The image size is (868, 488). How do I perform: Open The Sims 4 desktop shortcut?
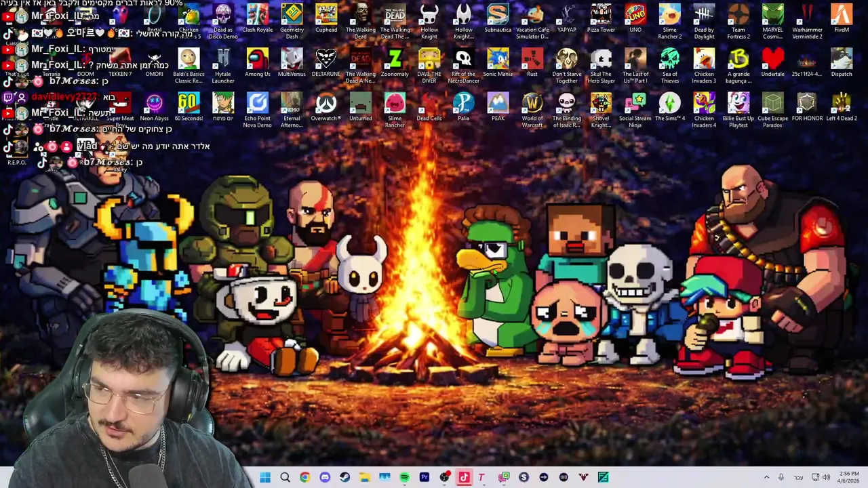670,107
